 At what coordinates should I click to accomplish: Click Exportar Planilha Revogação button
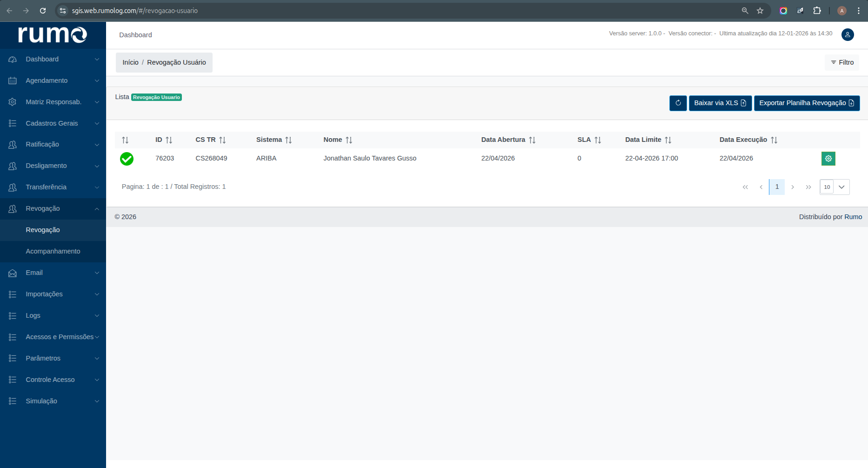tap(807, 103)
